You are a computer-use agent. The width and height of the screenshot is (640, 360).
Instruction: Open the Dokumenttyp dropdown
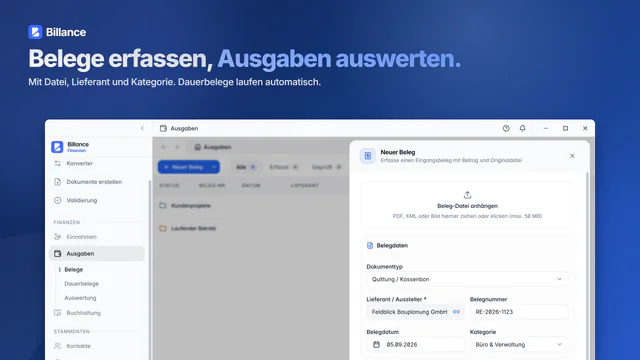[467, 279]
